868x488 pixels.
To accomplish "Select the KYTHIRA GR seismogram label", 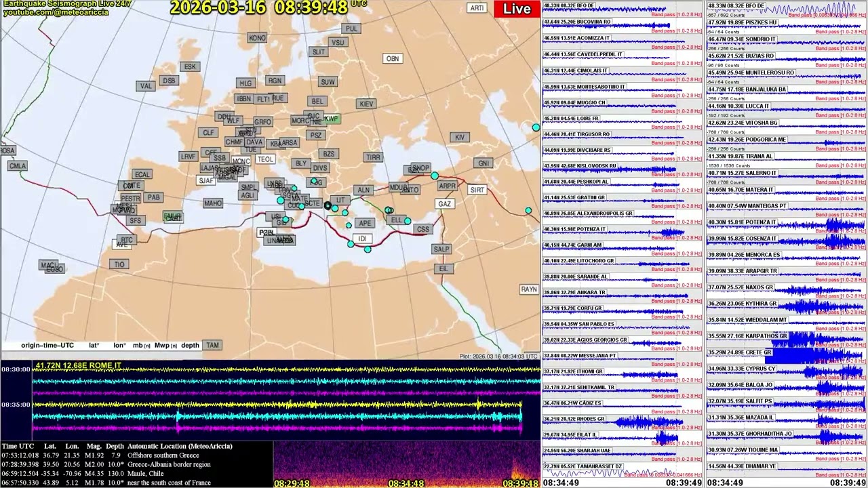I will 742,304.
